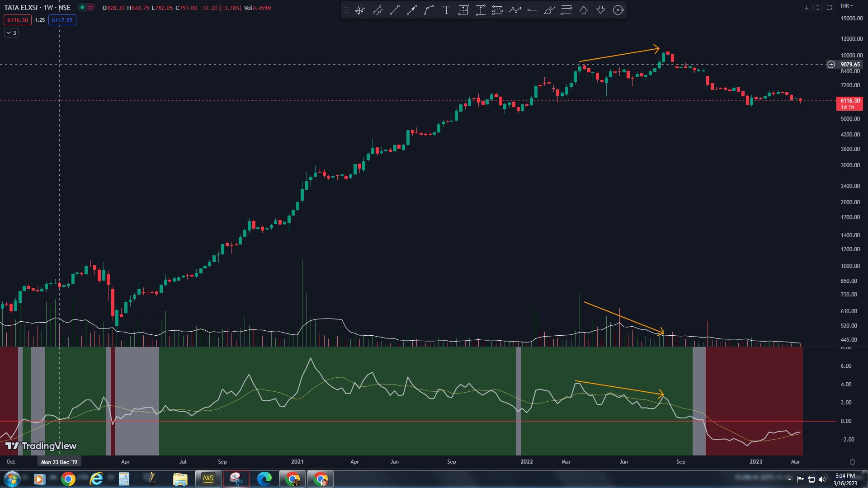The width and height of the screenshot is (868, 488).
Task: Open Internet Explorer from taskbar
Action: 96,479
